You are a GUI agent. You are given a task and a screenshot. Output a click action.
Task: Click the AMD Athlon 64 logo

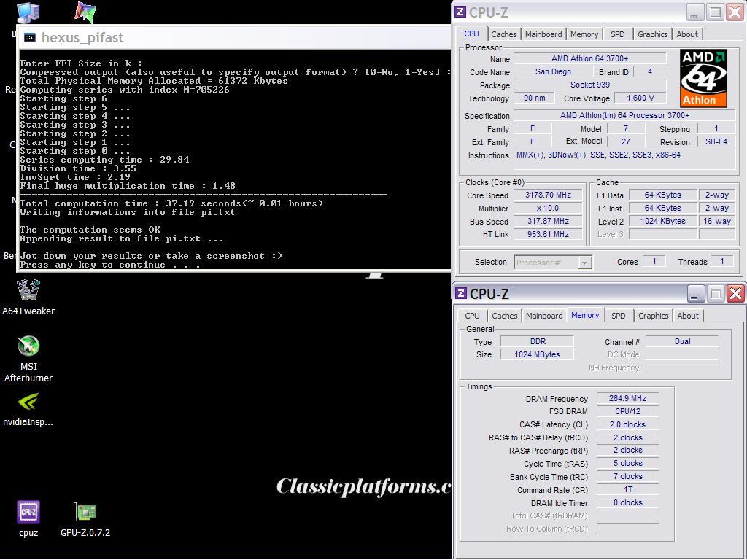pos(703,79)
